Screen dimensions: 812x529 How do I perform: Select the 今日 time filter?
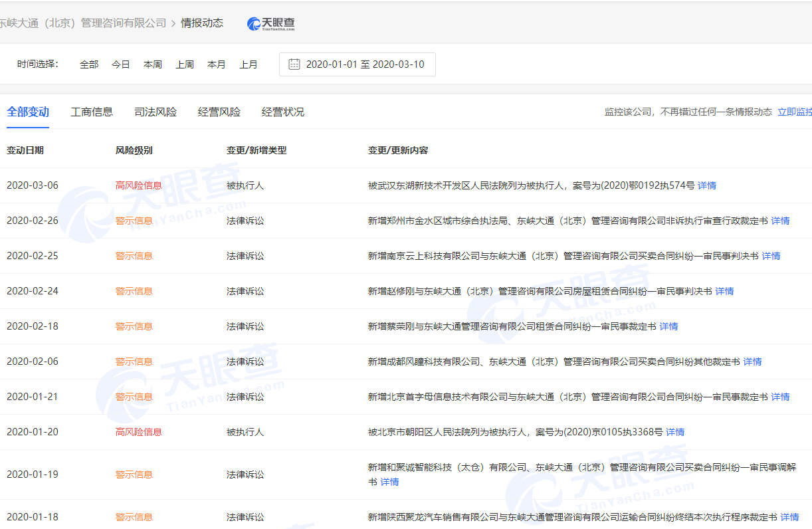pos(121,64)
